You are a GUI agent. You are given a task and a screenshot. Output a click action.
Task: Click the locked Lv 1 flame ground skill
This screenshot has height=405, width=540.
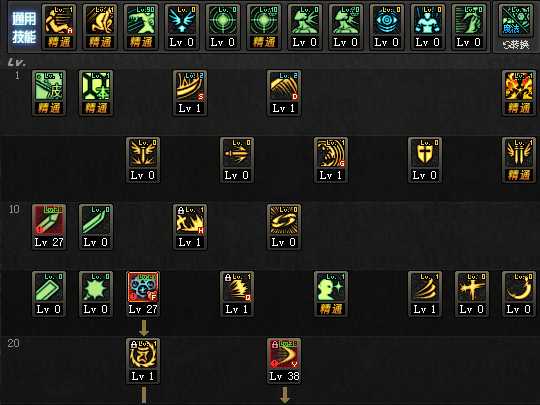190,227
